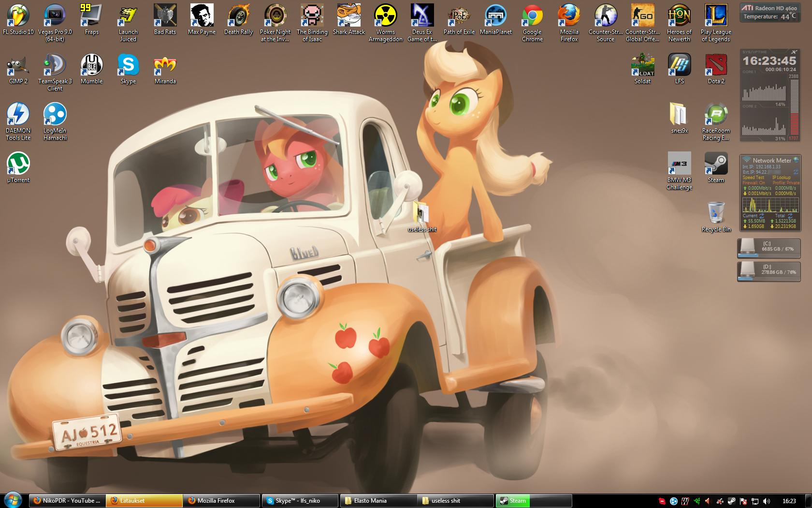Select the Google Chrome desktop shortcut
This screenshot has width=812, height=508.
click(x=533, y=23)
